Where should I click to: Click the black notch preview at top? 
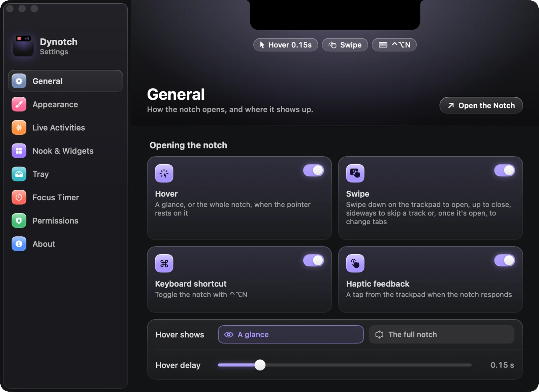[x=335, y=15]
